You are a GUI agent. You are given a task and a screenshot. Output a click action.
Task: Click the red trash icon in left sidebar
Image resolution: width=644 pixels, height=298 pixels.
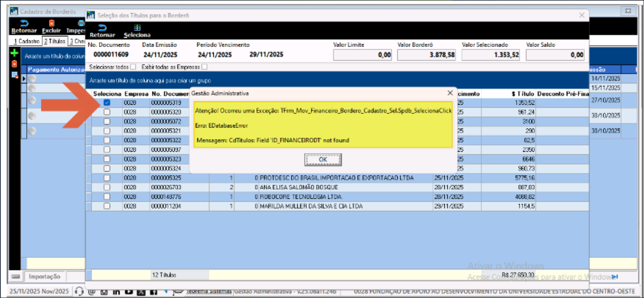point(15,64)
